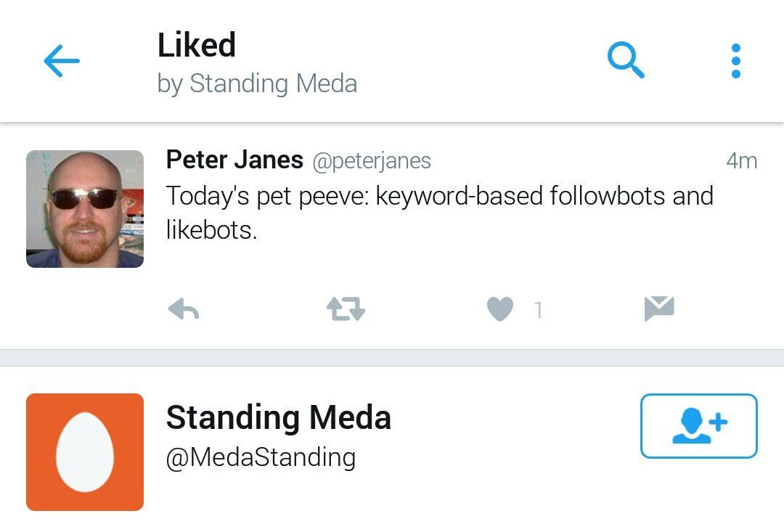Viewport: 784px width, 532px height.
Task: Send tweet via direct message icon
Action: [x=659, y=308]
